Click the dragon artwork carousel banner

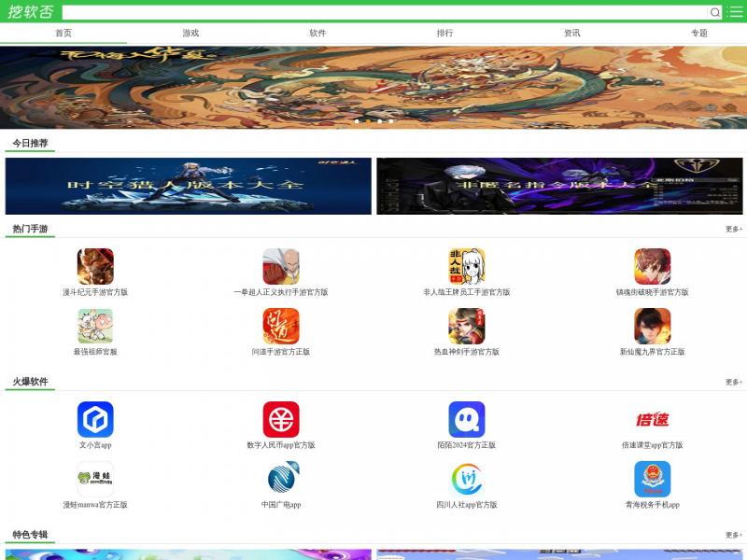(373, 87)
